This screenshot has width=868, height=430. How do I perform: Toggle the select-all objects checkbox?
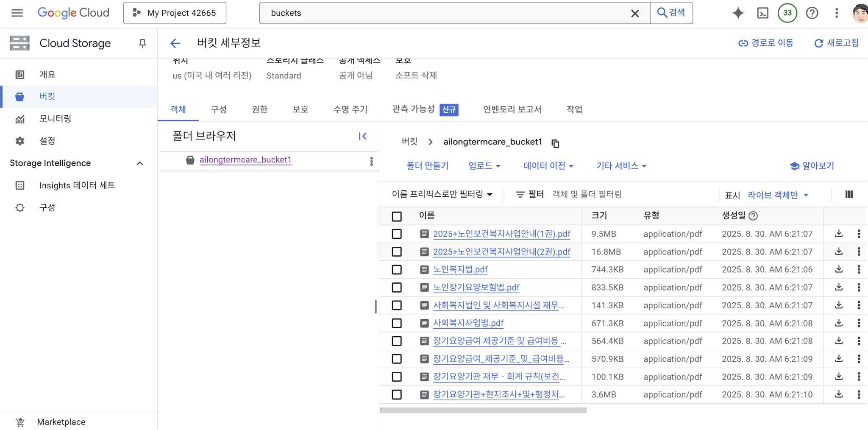coord(397,217)
